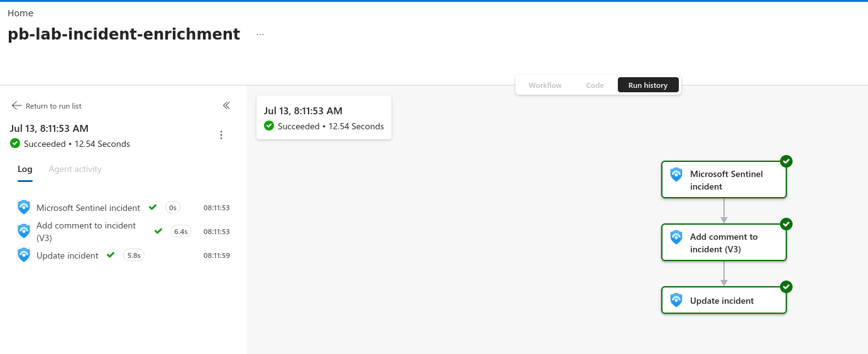The height and width of the screenshot is (354, 868).
Task: Click the Succeeded status icon in the side panel
Action: pos(15,144)
